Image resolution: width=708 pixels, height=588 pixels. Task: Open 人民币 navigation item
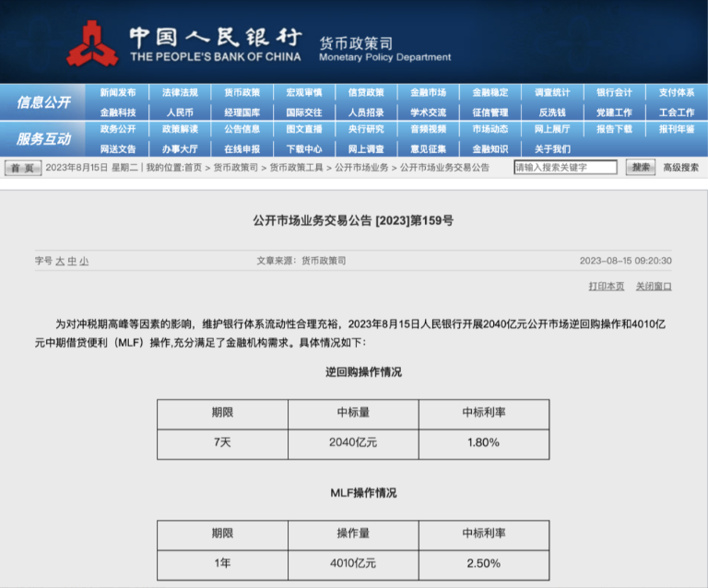click(180, 112)
